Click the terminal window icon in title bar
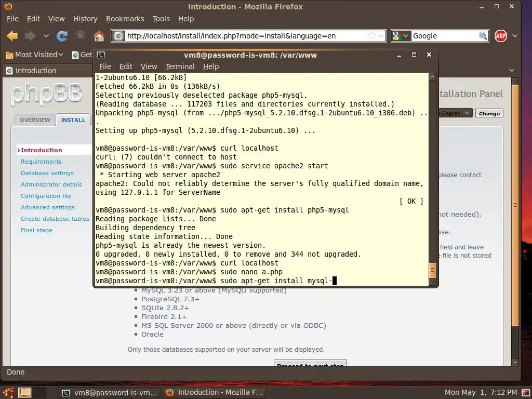The width and height of the screenshot is (532, 399). click(101, 55)
